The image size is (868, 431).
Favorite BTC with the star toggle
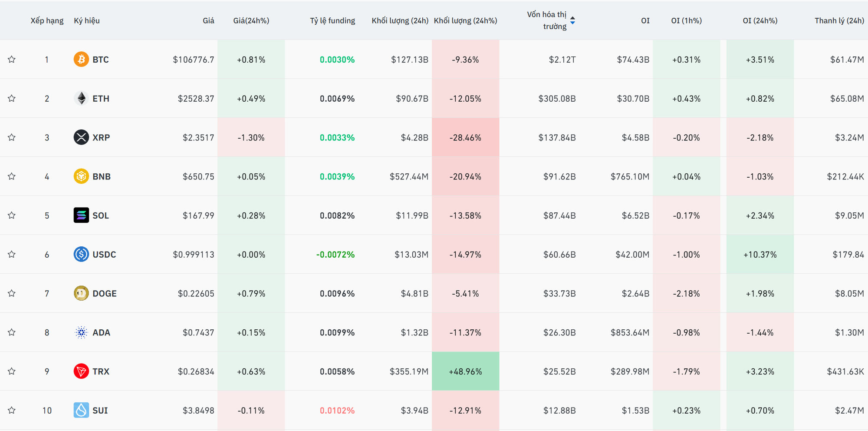pyautogui.click(x=12, y=60)
